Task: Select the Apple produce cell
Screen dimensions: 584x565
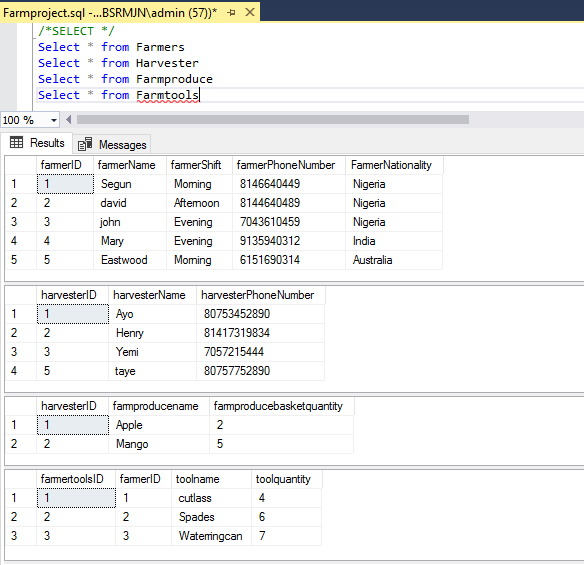Action: click(159, 425)
